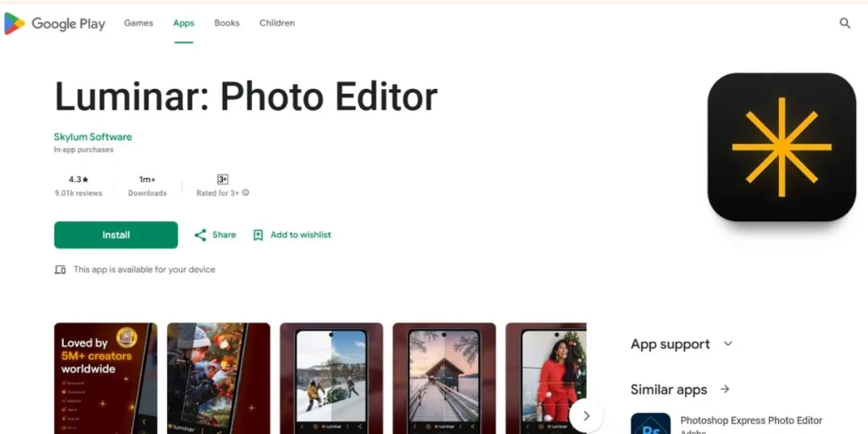The width and height of the screenshot is (868, 434).
Task: Click Add to wishlist text
Action: point(301,236)
